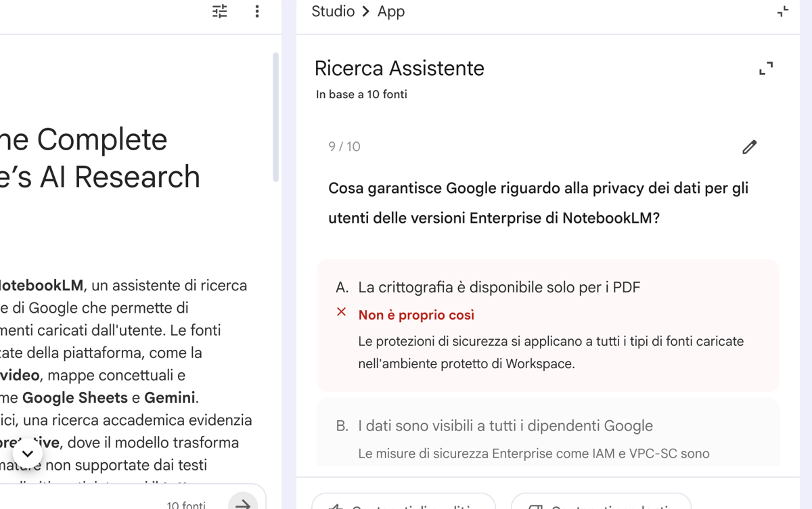Screen dimensions: 812x509
Task: Select the App breadcrumb item
Action: pos(391,12)
